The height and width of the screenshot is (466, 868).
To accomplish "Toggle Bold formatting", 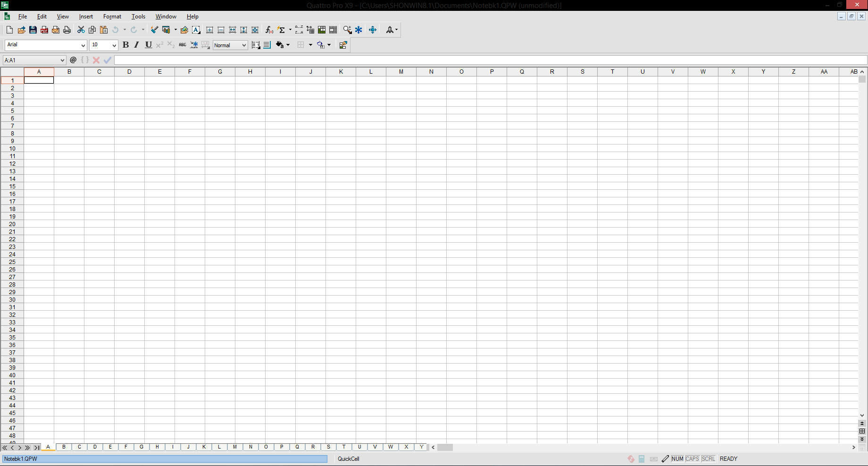I will click(125, 45).
